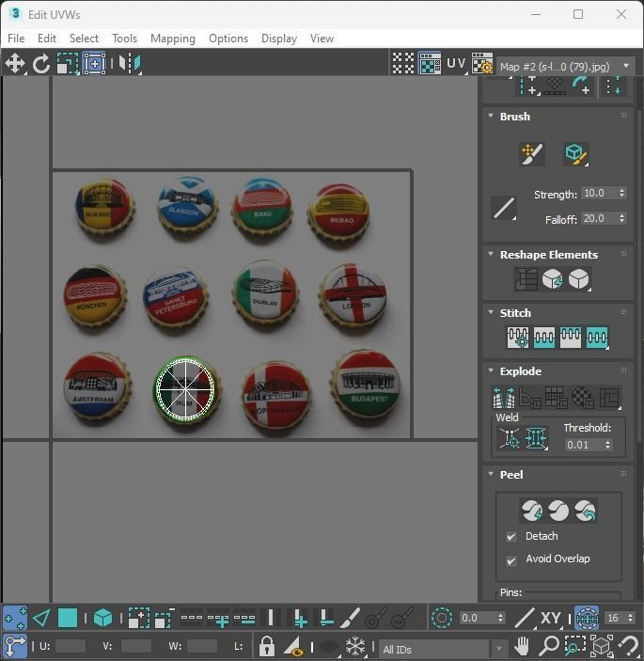
Task: Click the soft selection value spinner
Action: click(x=500, y=618)
